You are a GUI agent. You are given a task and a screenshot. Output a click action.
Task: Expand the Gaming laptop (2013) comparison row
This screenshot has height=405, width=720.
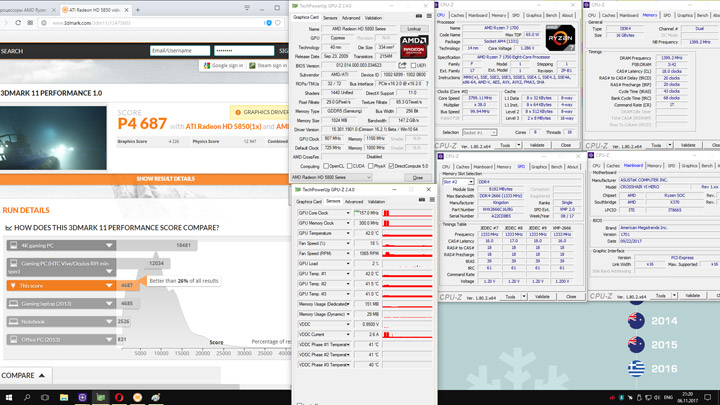pos(109,304)
